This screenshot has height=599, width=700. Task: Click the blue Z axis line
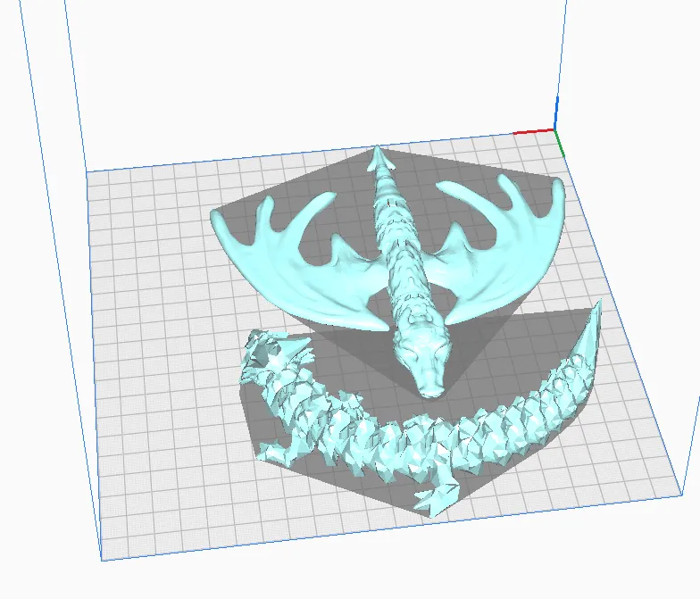[x=556, y=113]
